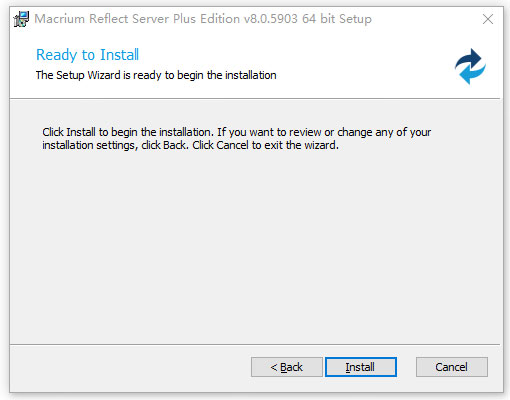
Task: Click the empty gray area below instructions
Action: pyautogui.click(x=255, y=247)
